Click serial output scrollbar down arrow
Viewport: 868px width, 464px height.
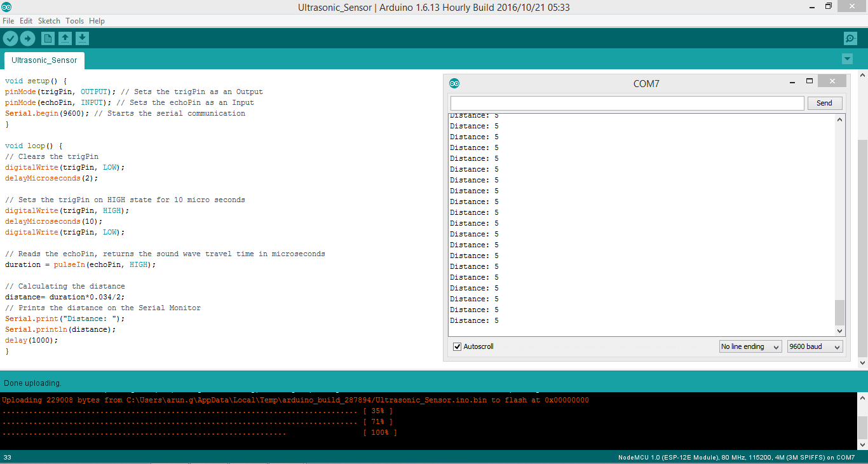point(840,331)
